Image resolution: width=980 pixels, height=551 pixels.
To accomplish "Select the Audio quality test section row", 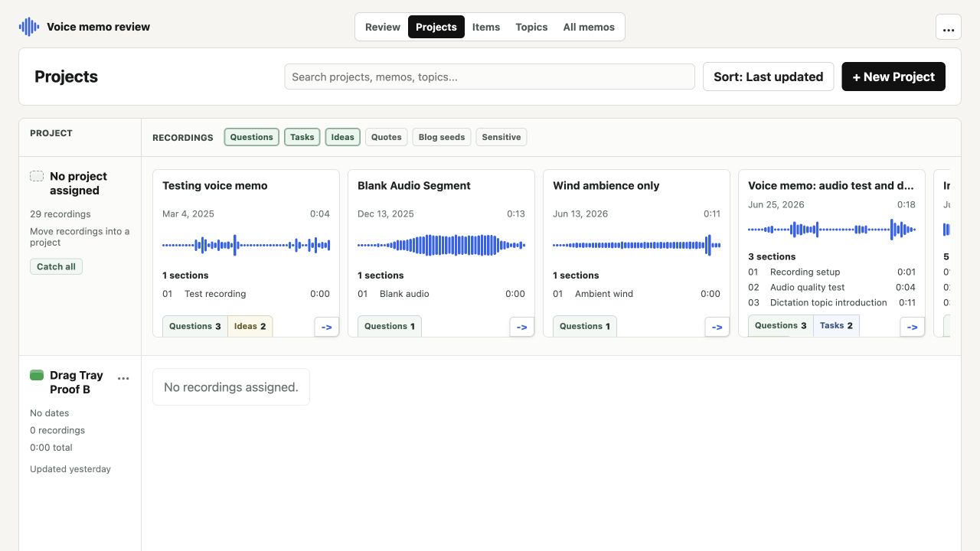I will click(x=831, y=287).
